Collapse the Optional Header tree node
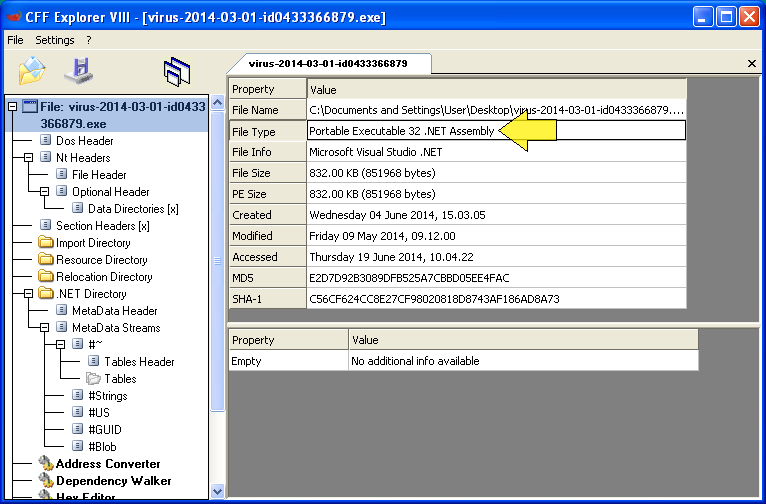766x504 pixels. point(45,192)
